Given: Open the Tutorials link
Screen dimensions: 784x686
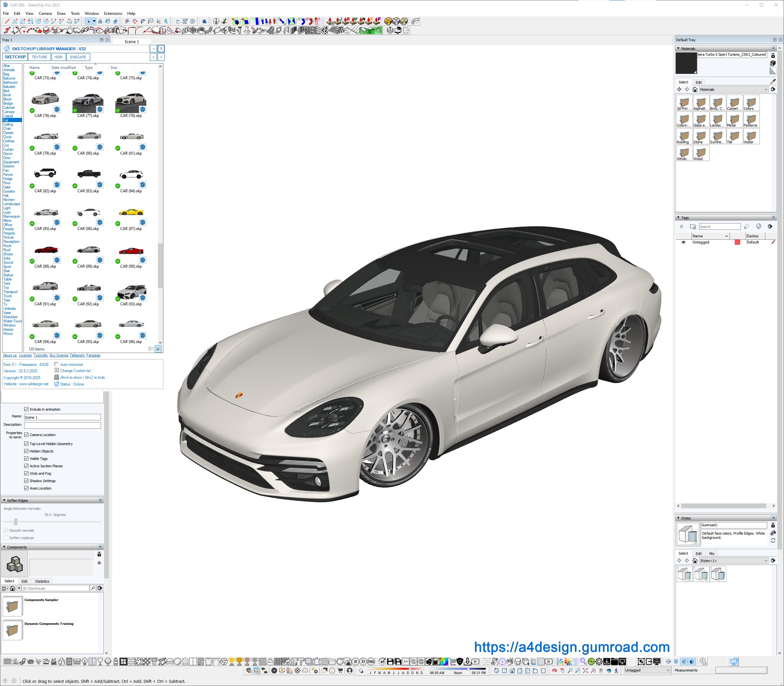Looking at the screenshot, I should pos(40,355).
